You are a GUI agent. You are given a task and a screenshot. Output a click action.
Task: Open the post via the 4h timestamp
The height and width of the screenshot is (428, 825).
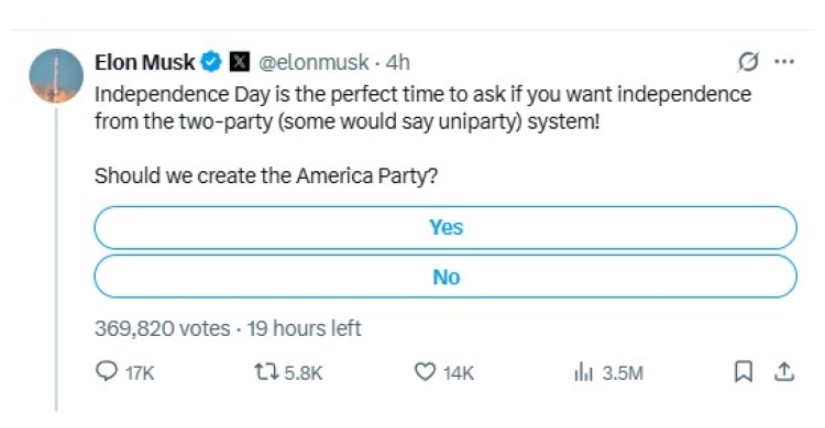pyautogui.click(x=398, y=62)
